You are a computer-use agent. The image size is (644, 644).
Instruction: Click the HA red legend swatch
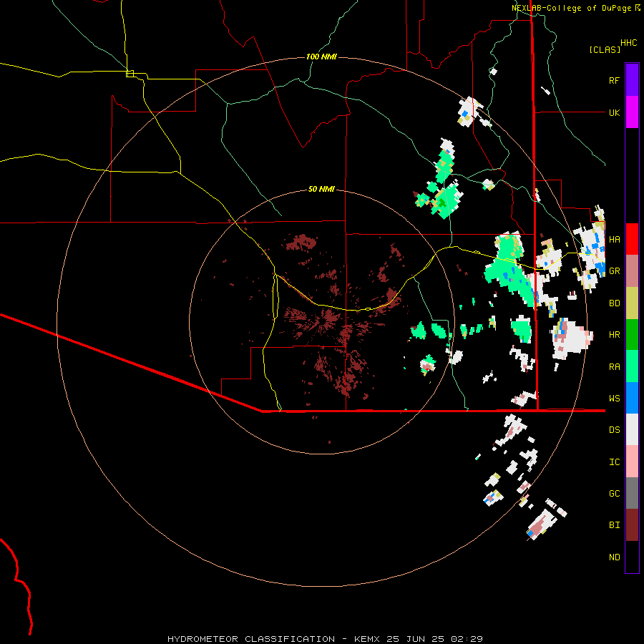tap(632, 239)
